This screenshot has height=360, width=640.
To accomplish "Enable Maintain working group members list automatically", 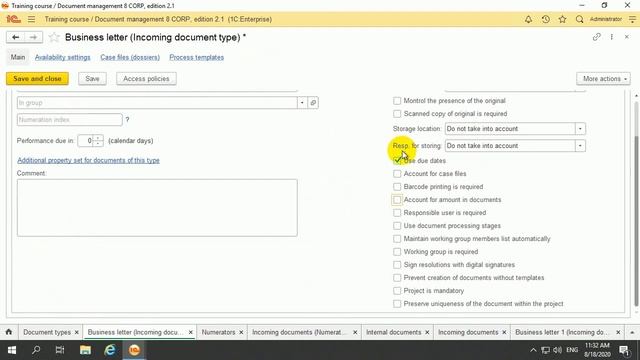I will point(397,239).
